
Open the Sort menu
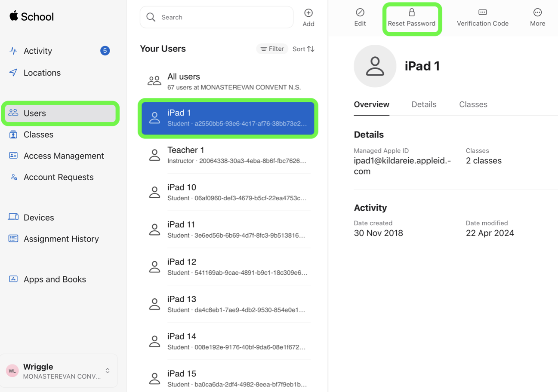tap(304, 49)
